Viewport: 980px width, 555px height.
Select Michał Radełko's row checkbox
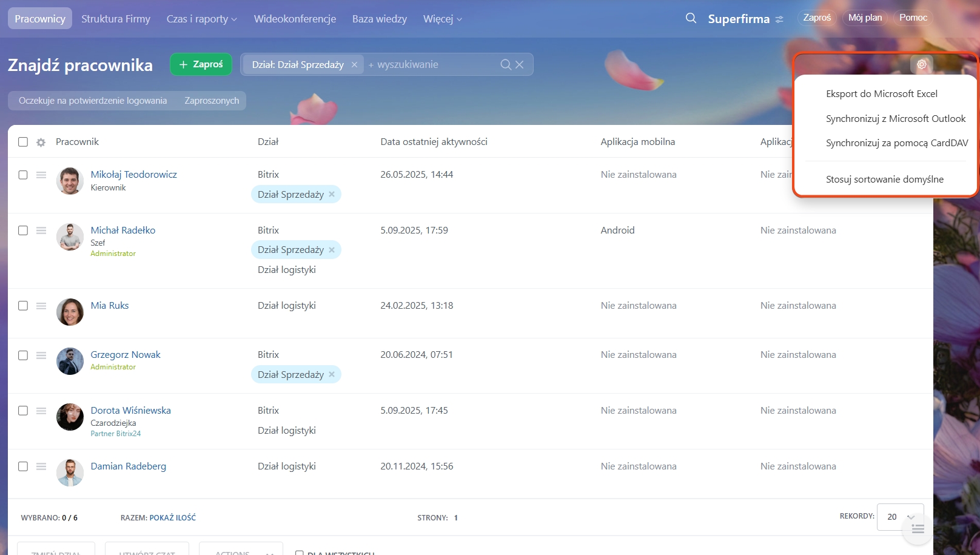point(23,230)
